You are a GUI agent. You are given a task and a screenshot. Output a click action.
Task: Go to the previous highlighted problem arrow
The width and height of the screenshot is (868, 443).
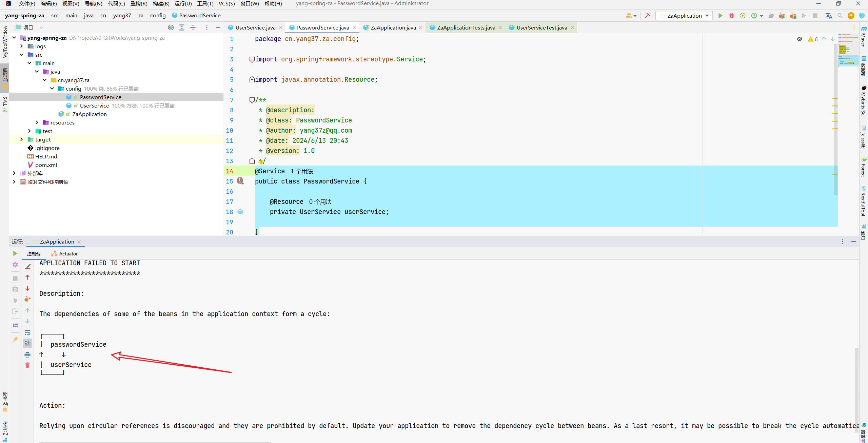coord(824,39)
